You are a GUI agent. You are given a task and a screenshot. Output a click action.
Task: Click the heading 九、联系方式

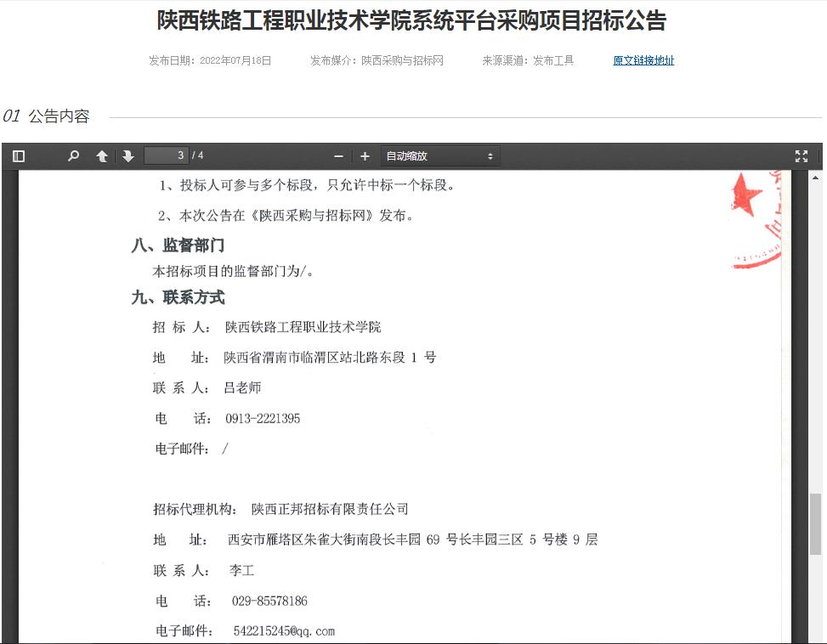coord(178,297)
